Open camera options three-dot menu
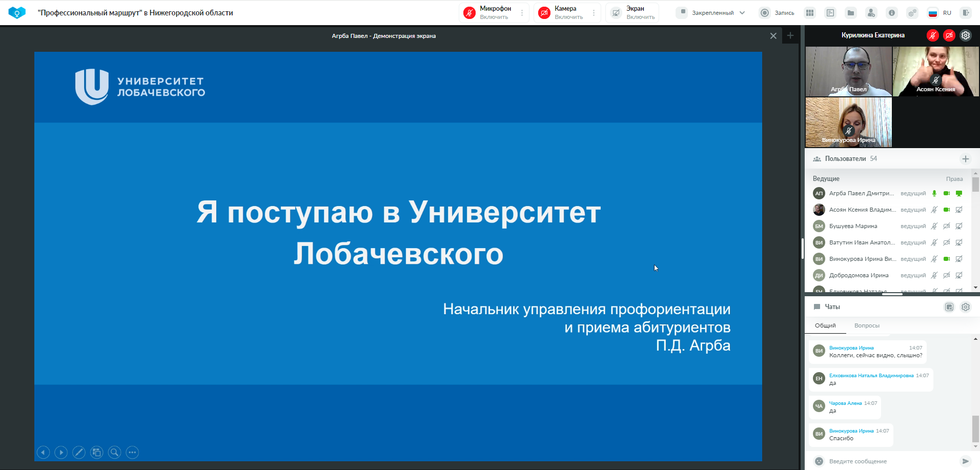Viewport: 980px width, 470px height. [x=594, y=13]
